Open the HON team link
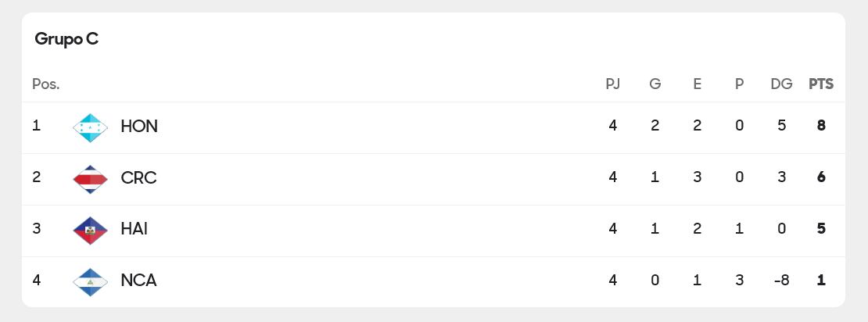Image resolution: width=868 pixels, height=322 pixels. pyautogui.click(x=139, y=127)
